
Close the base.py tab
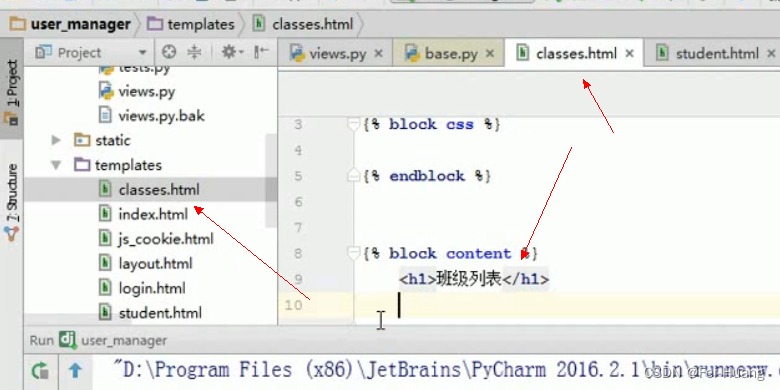[x=489, y=53]
